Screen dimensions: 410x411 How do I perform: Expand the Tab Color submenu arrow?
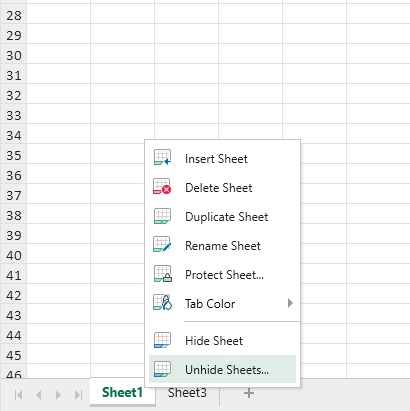[x=290, y=303]
